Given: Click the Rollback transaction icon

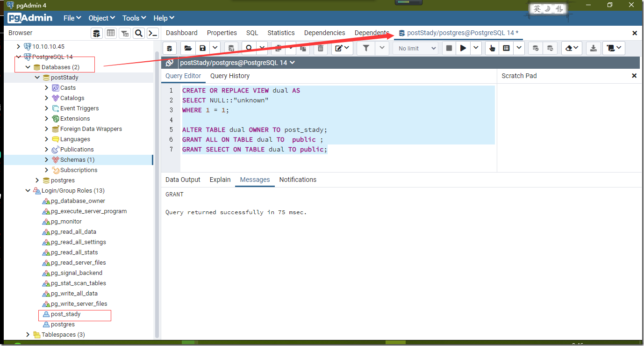Looking at the screenshot, I should tap(550, 48).
